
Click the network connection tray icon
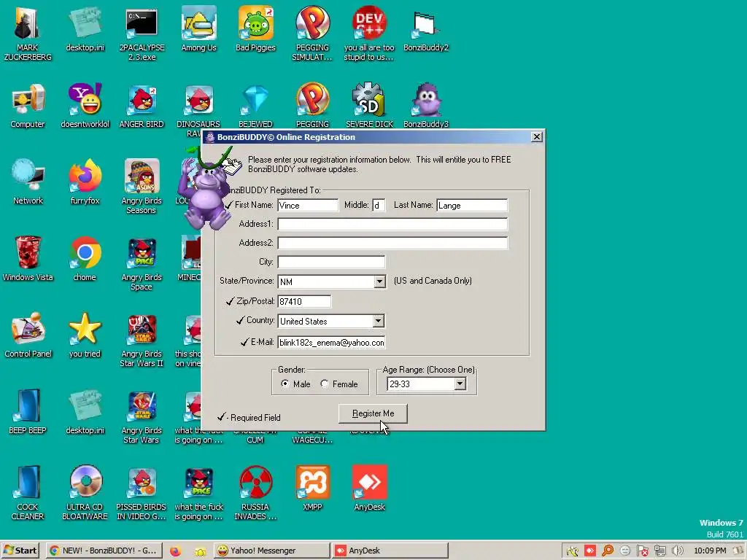click(x=659, y=551)
